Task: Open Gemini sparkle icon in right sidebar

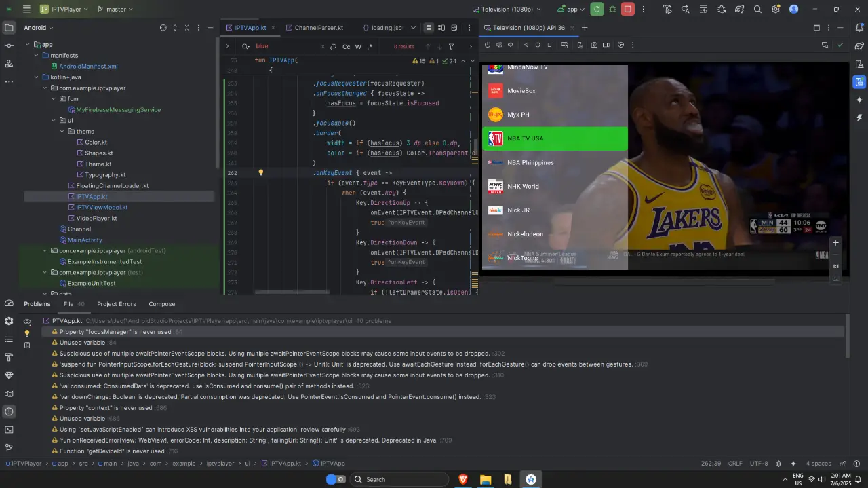Action: (x=859, y=100)
